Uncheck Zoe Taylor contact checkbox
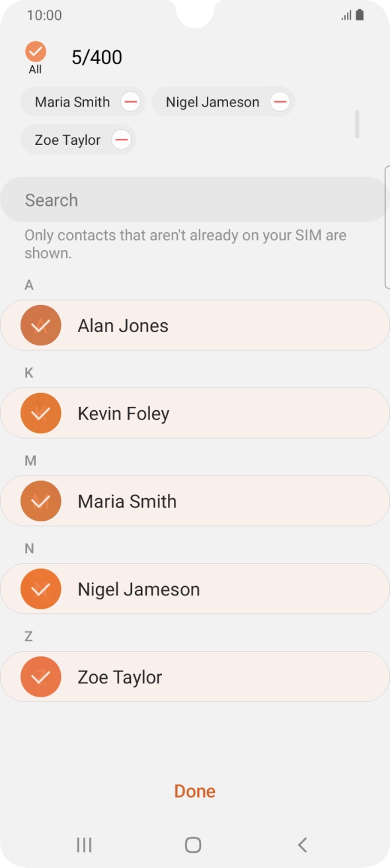This screenshot has height=868, width=390. 41,677
